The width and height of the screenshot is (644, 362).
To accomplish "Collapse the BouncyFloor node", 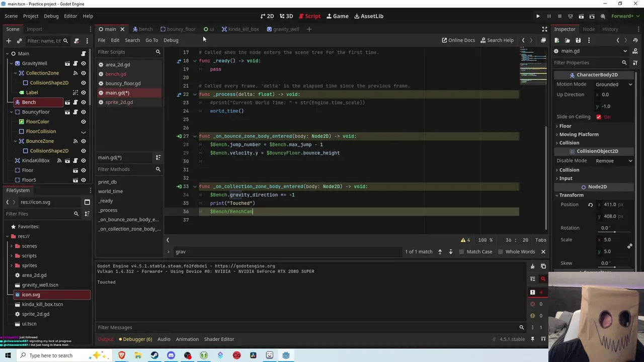I will pyautogui.click(x=11, y=112).
